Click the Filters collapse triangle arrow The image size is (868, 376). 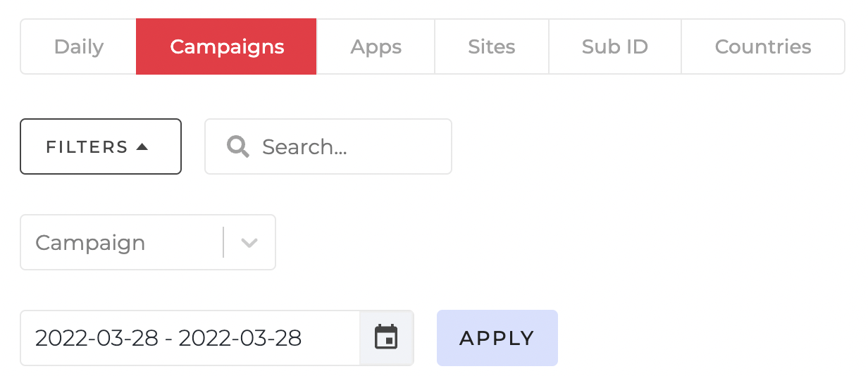point(142,146)
